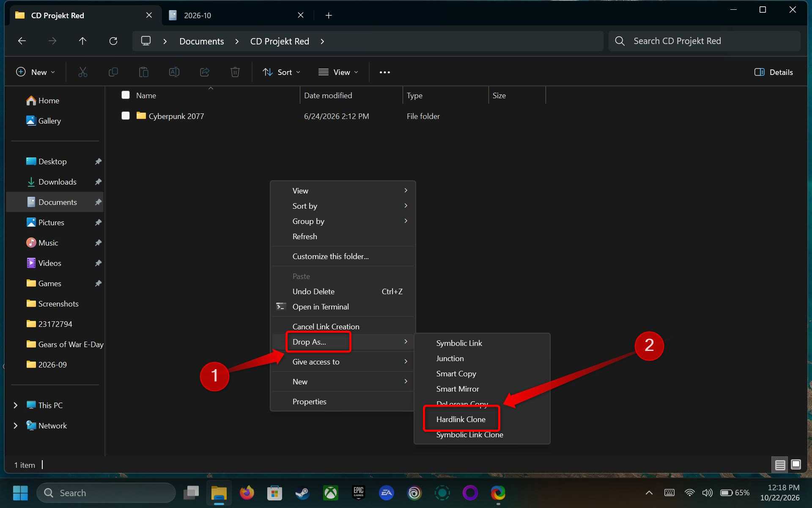812x508 pixels.
Task: Refresh the folder view with reload icon
Action: [x=113, y=41]
